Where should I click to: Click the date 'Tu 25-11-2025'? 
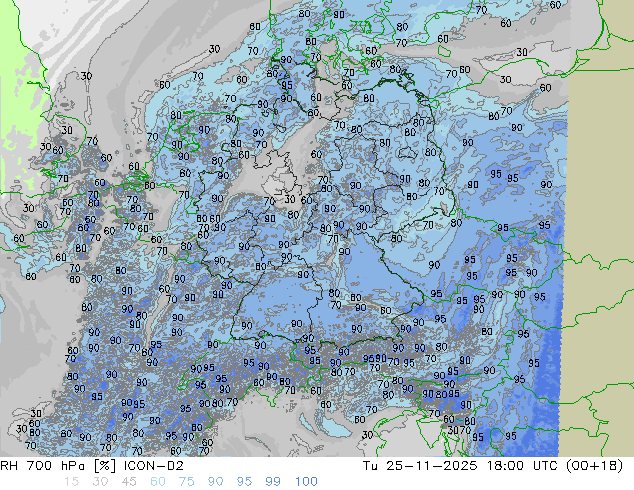click(420, 466)
